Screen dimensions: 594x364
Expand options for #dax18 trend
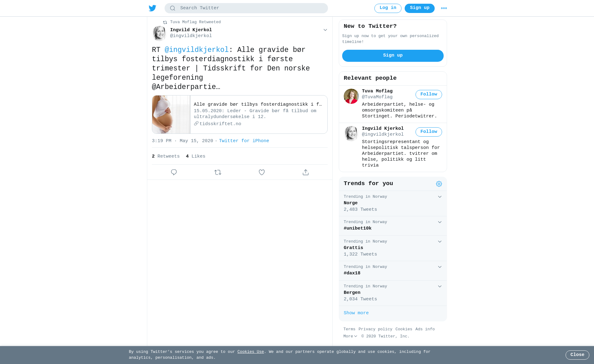440,267
